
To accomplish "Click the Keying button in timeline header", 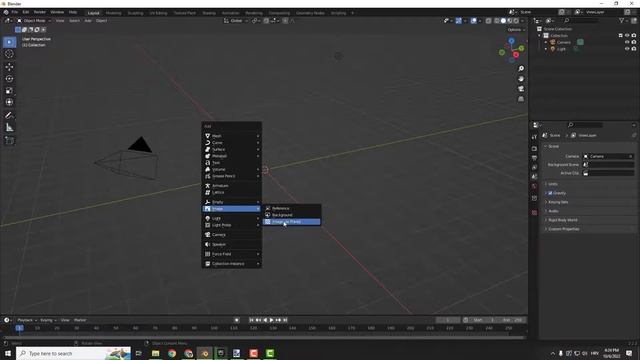I will coord(48,320).
